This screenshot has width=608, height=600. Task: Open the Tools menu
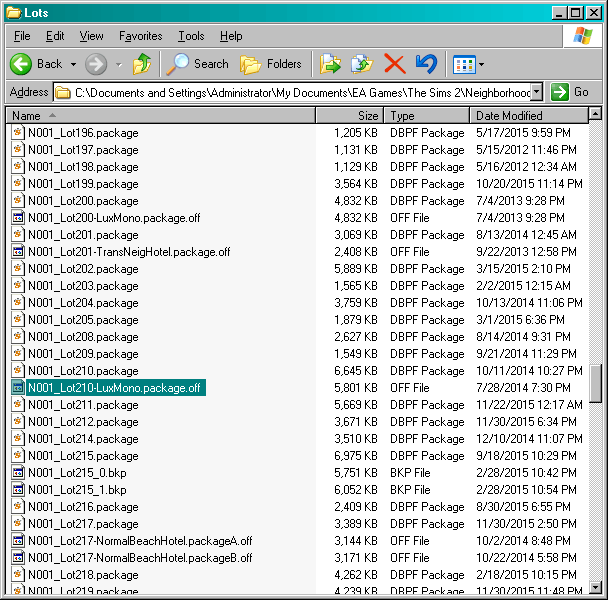coord(191,36)
